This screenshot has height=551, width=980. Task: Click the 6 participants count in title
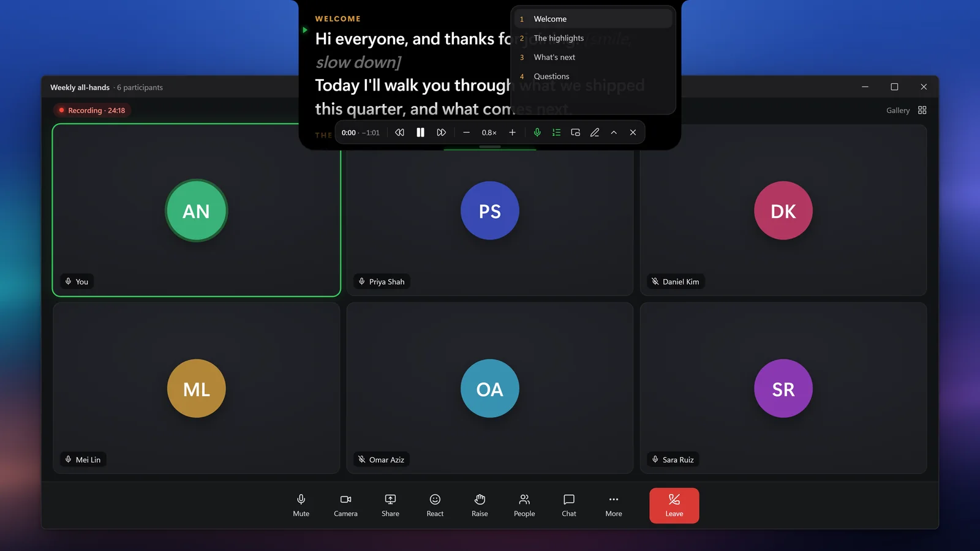140,88
